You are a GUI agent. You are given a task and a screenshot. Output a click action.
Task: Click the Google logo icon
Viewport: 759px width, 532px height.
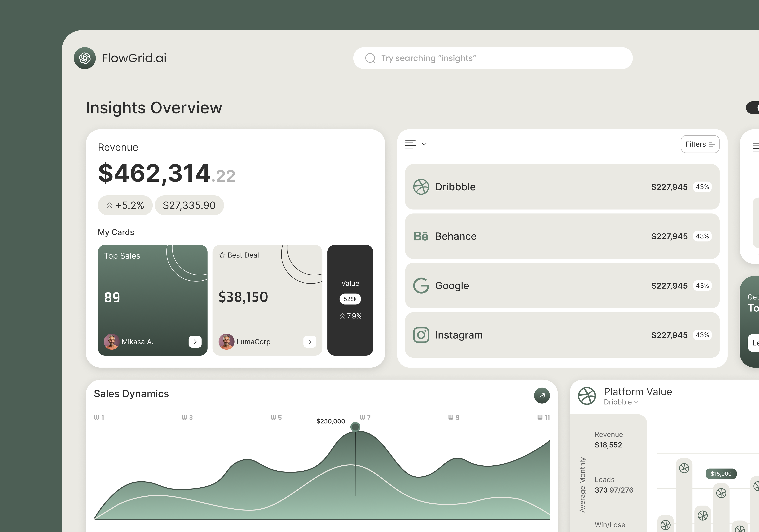tap(421, 286)
